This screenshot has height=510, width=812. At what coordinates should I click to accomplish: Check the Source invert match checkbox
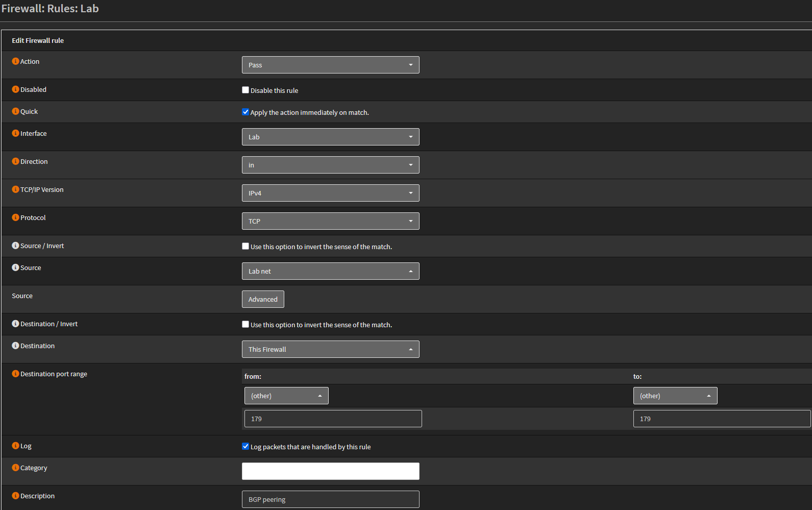coord(245,246)
